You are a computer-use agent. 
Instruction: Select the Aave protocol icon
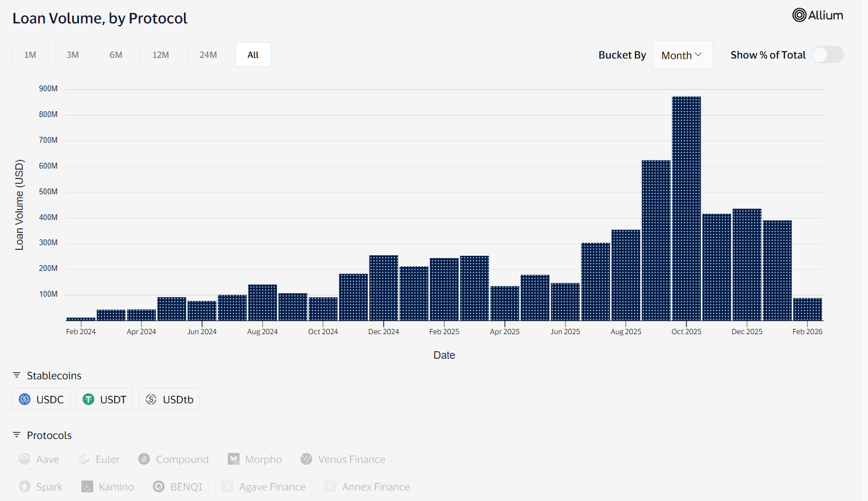26,459
